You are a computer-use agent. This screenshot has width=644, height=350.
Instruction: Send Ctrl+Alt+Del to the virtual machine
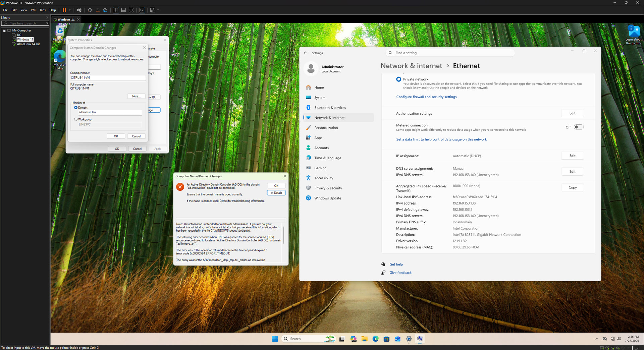pyautogui.click(x=79, y=10)
